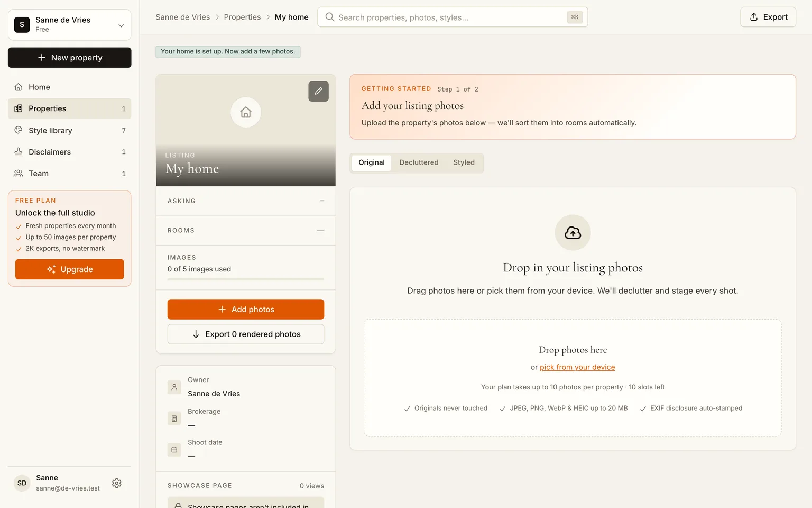Image resolution: width=812 pixels, height=508 pixels.
Task: Open the workspace switcher chevron
Action: [x=121, y=25]
